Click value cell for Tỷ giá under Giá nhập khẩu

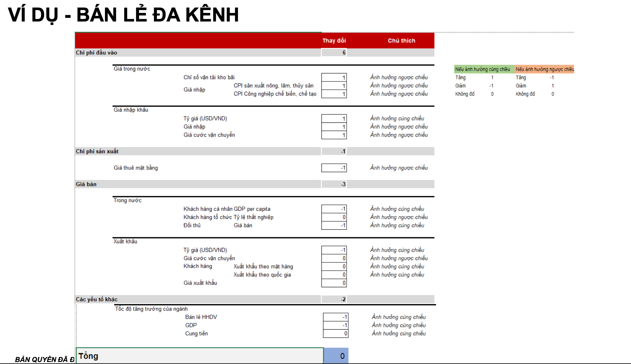pyautogui.click(x=334, y=118)
